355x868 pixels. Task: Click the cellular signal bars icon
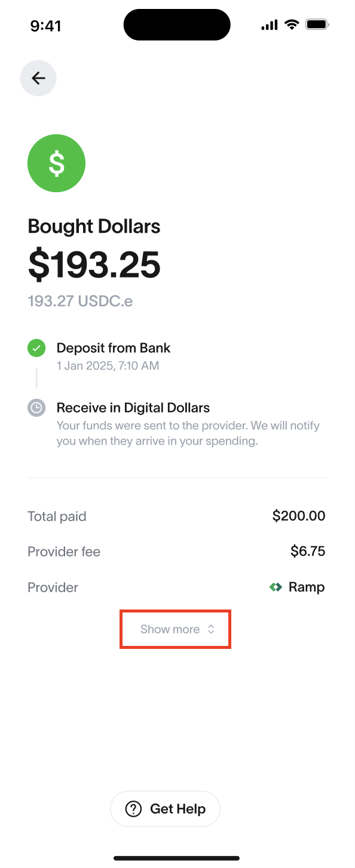coord(270,24)
